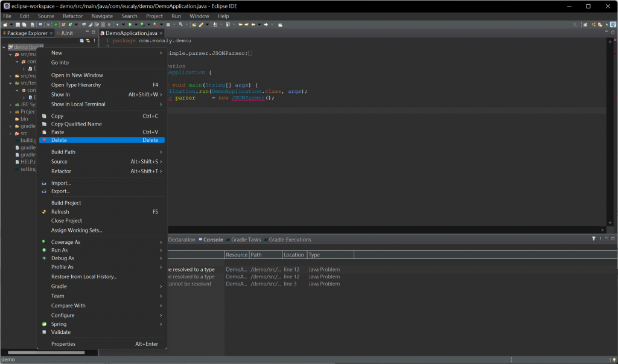Expand the New submenu
This screenshot has width=618, height=364.
point(57,53)
